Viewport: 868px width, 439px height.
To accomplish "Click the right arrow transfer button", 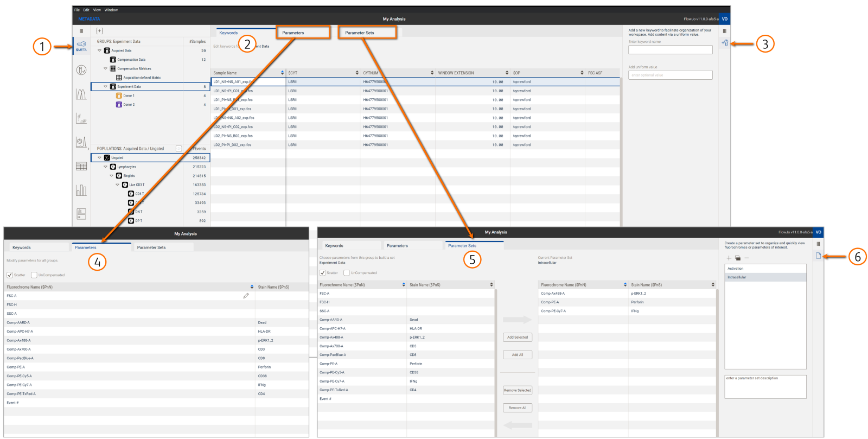I will coord(518,320).
